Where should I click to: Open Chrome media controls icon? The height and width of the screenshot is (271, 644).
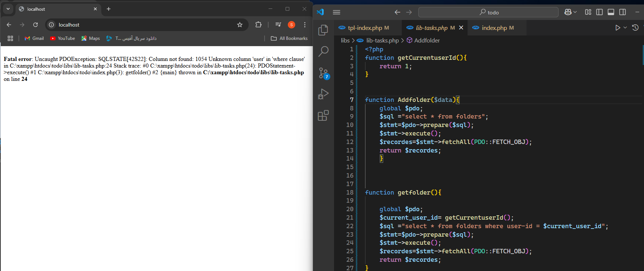[x=278, y=25]
